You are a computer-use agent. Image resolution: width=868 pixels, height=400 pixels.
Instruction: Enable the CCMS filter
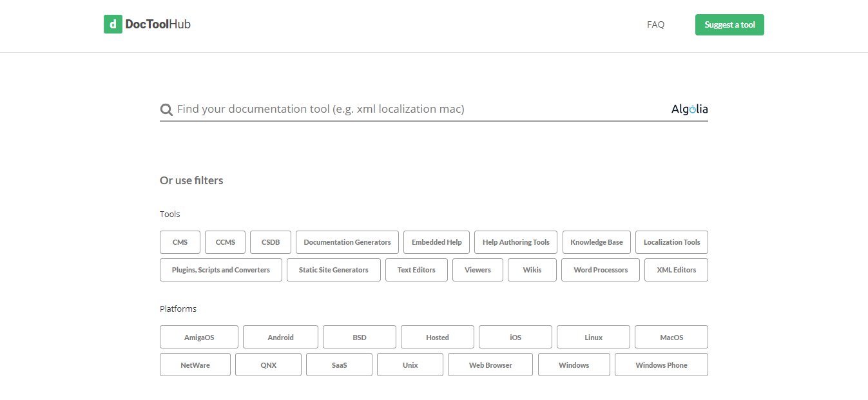[226, 242]
